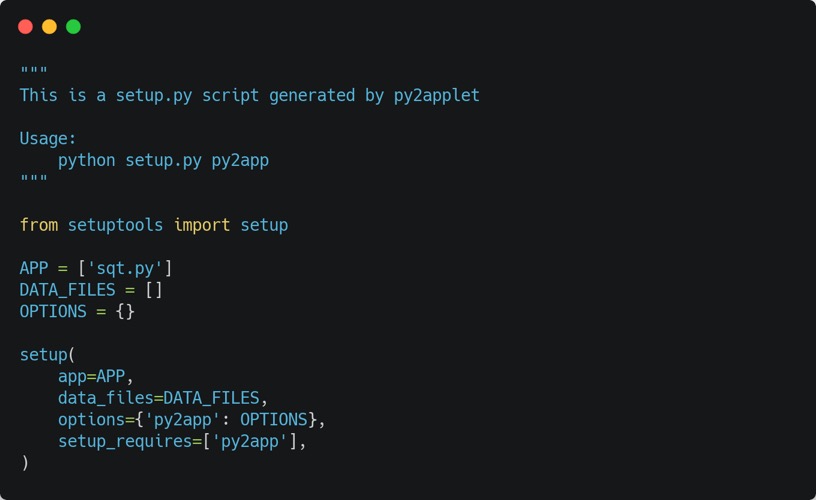Click the closing parenthesis on the last line
The image size is (816, 500).
tap(25, 463)
